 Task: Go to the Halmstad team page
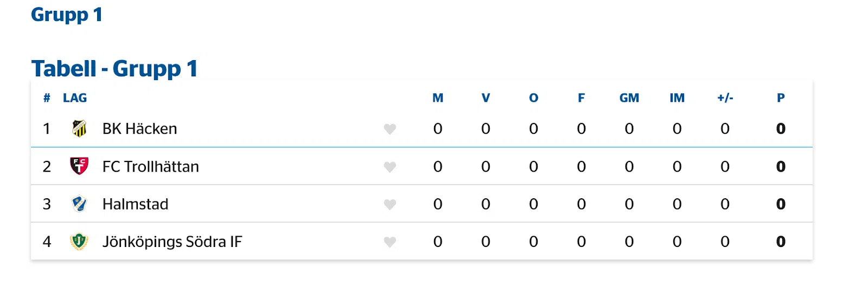click(135, 204)
